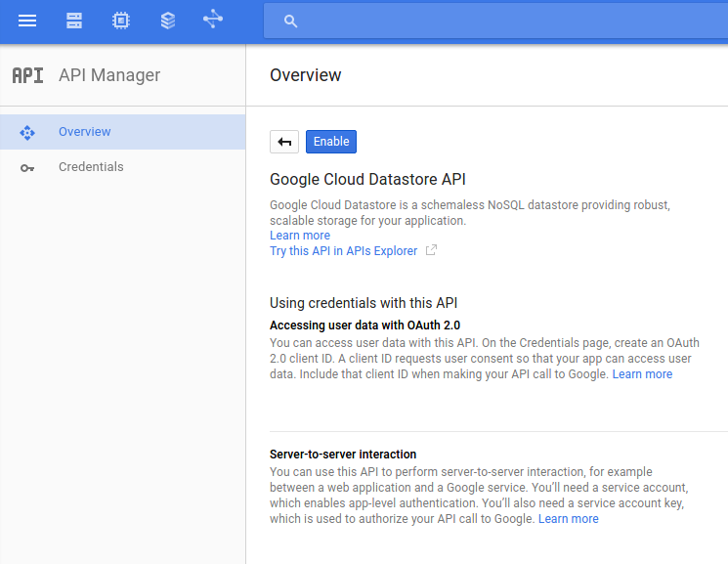This screenshot has width=728, height=564.
Task: Open Learn more in the OAuth 2.0 section
Action: click(x=642, y=374)
